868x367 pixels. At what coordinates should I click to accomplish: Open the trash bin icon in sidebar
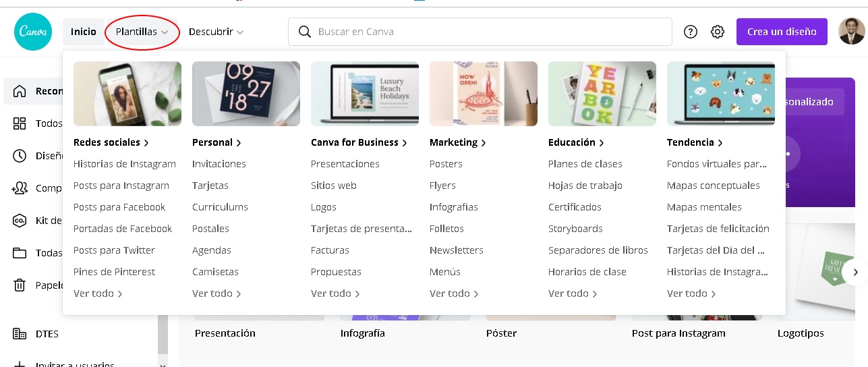click(20, 285)
